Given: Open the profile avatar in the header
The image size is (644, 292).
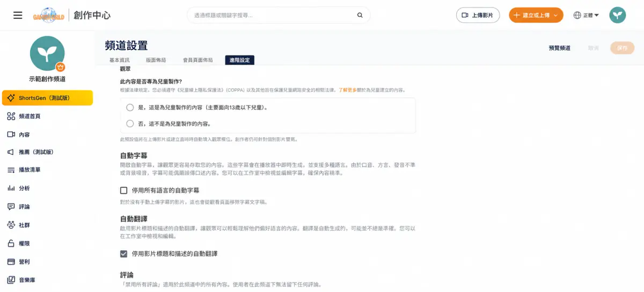Looking at the screenshot, I should pos(617,15).
